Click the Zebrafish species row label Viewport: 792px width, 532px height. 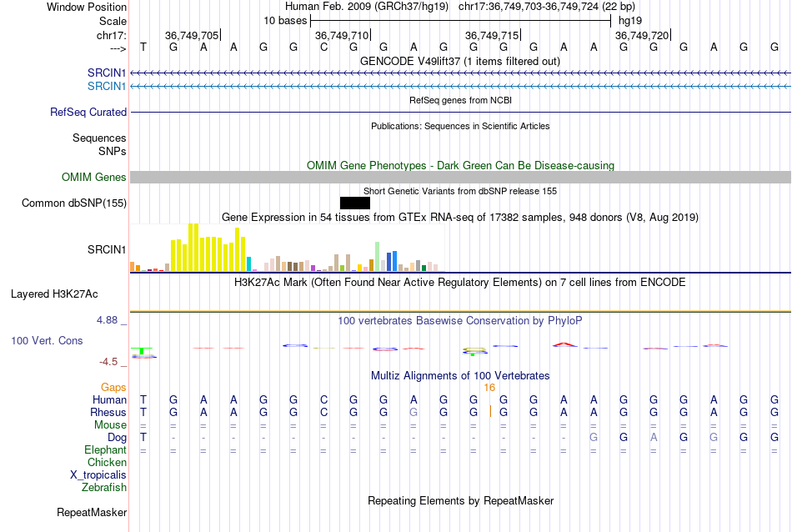coord(104,488)
